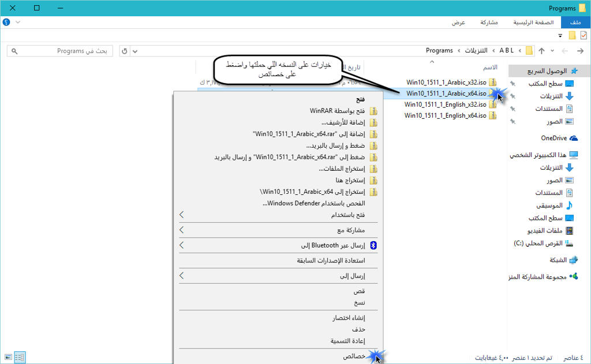Click the pin icon beside quick-access التنزيلات
591x364 pixels.
(x=513, y=96)
